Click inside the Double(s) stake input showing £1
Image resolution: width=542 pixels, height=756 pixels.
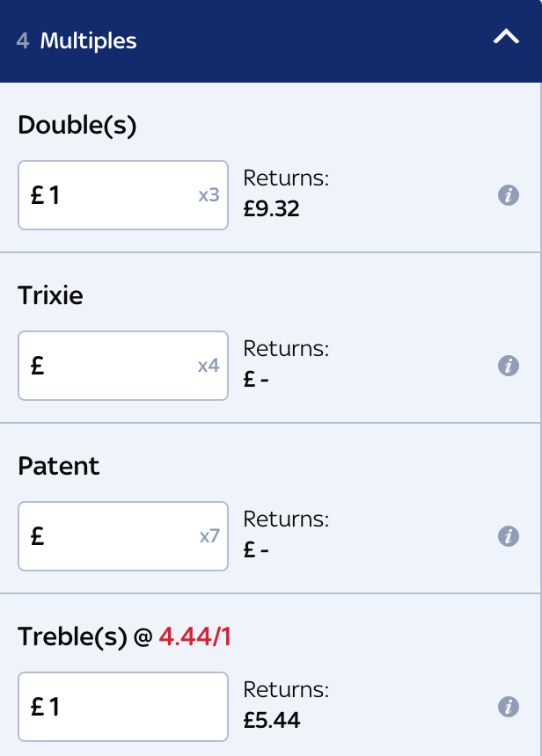point(122,195)
